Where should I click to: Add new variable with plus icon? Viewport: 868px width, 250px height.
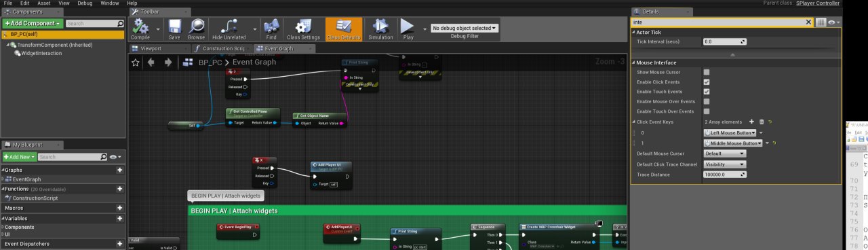point(119,218)
